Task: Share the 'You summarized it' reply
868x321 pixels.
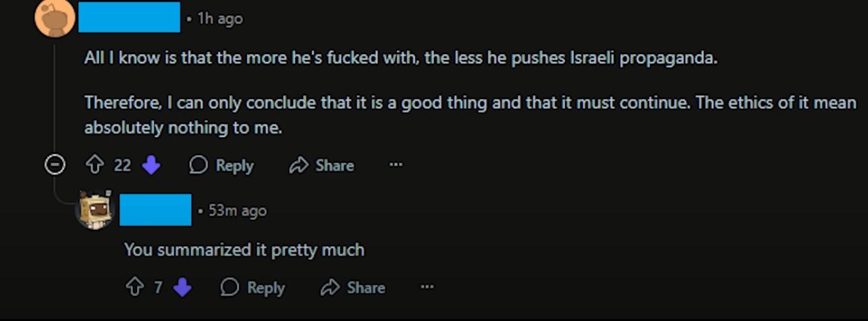Action: pyautogui.click(x=353, y=288)
